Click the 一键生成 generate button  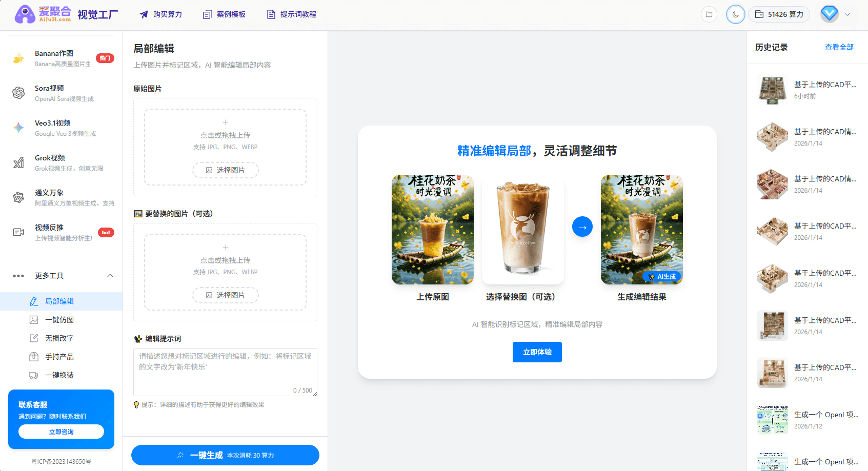[225, 455]
